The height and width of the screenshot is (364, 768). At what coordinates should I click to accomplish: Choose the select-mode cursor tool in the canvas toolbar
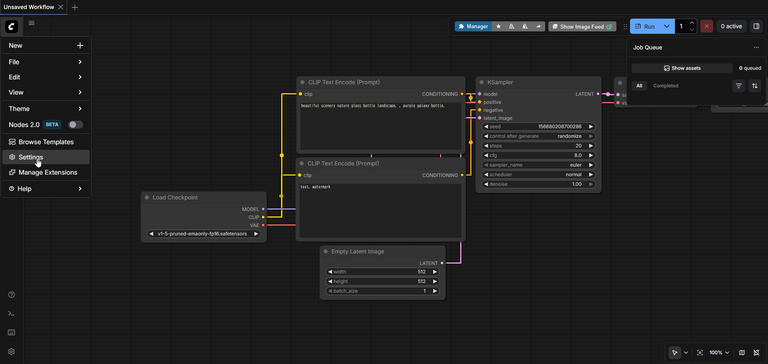click(675, 352)
